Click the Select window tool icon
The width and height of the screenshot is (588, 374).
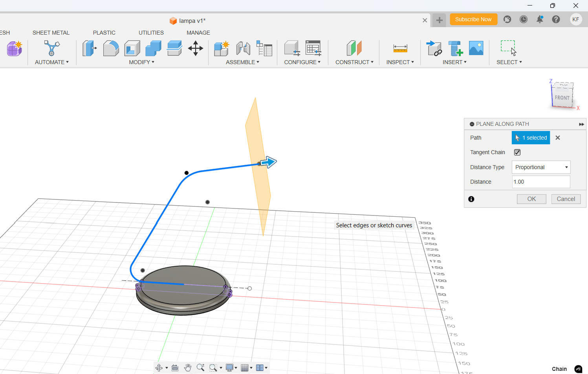tap(509, 48)
